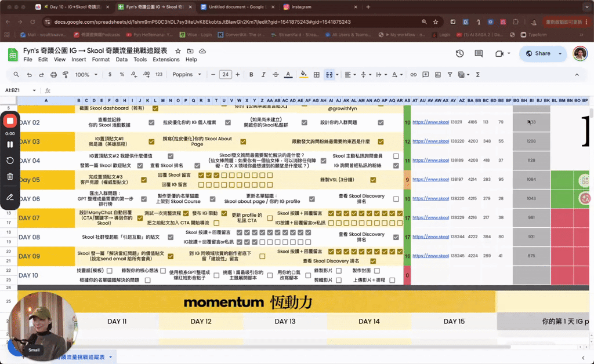Click the search menus magnifier icon
594x364 pixels.
click(16, 75)
